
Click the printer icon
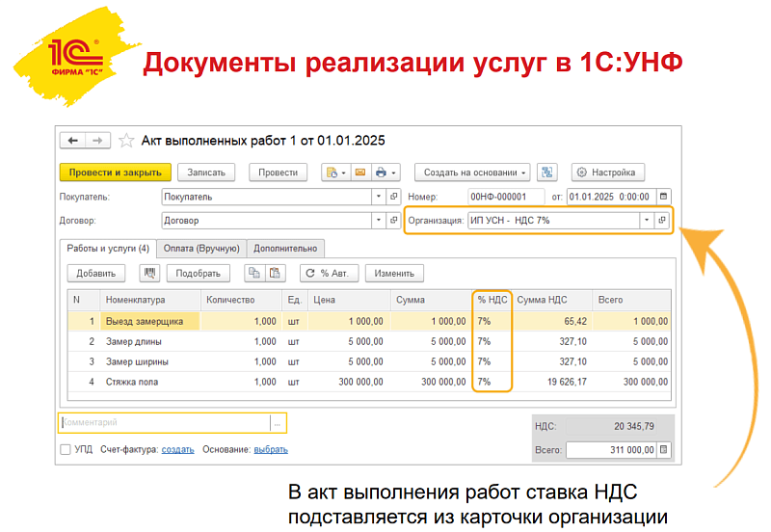coord(381,173)
